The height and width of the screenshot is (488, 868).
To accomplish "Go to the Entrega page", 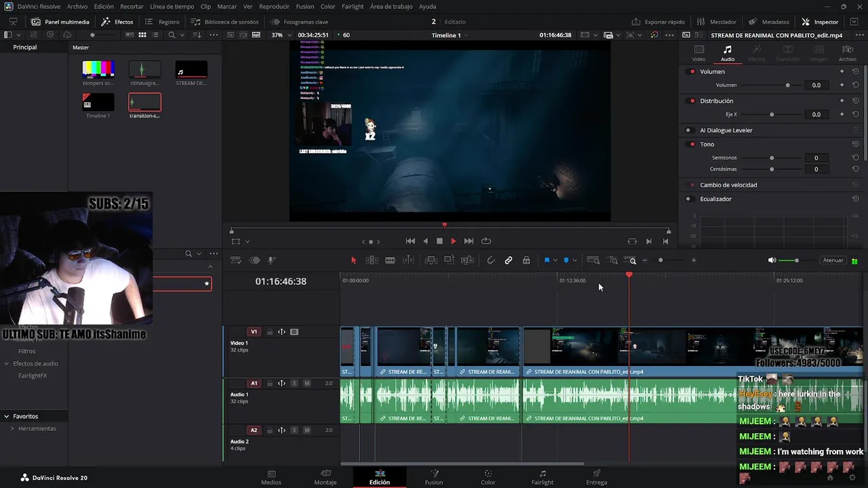I will pyautogui.click(x=597, y=477).
